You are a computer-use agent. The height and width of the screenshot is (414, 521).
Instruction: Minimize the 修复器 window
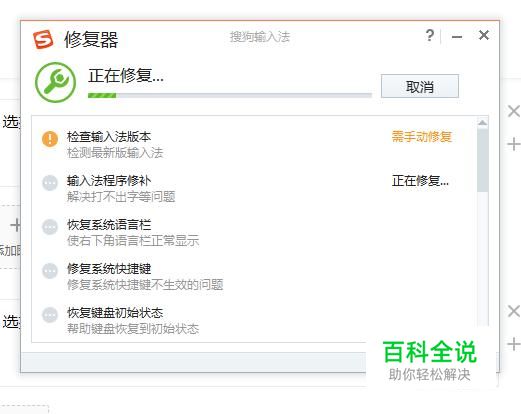coord(457,36)
